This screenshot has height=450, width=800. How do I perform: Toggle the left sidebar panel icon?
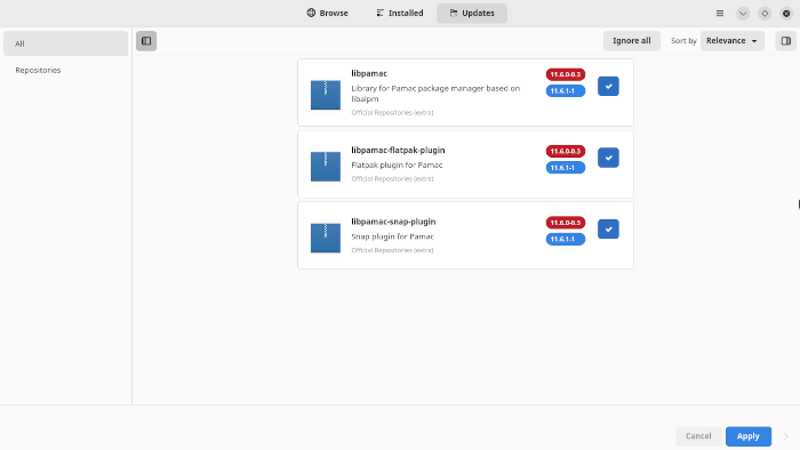coord(146,41)
